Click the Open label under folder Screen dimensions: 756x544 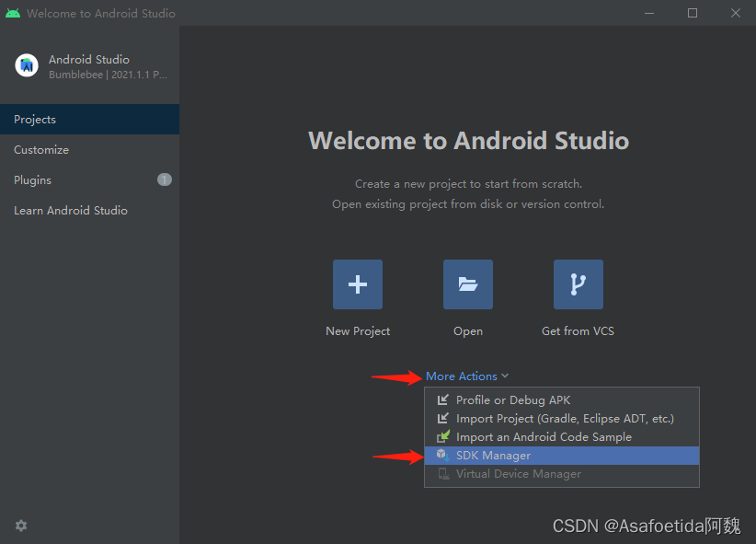click(x=468, y=331)
